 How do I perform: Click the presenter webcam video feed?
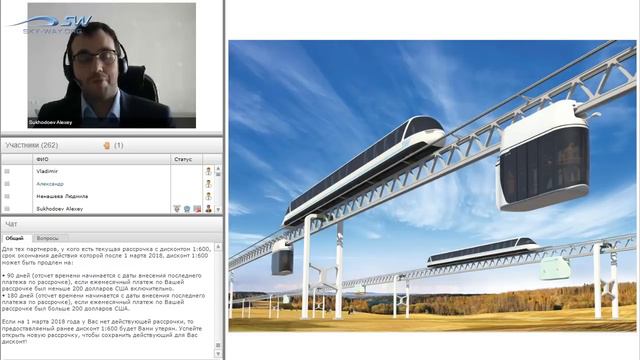(x=111, y=65)
